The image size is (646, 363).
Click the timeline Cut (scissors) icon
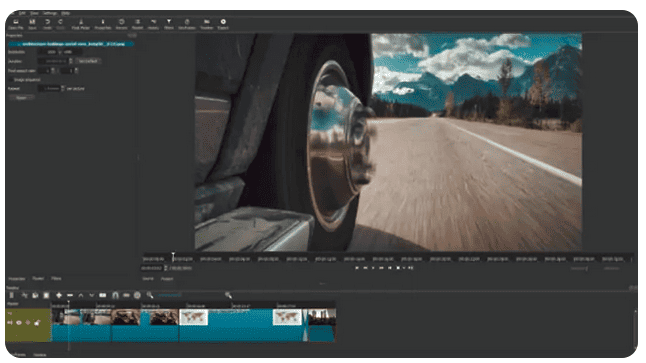(x=24, y=295)
